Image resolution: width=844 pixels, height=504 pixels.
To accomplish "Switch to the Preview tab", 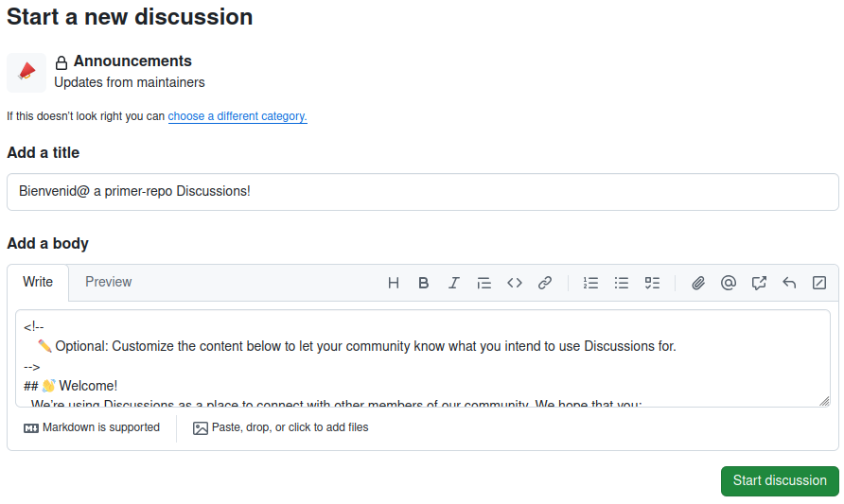I will (x=108, y=282).
